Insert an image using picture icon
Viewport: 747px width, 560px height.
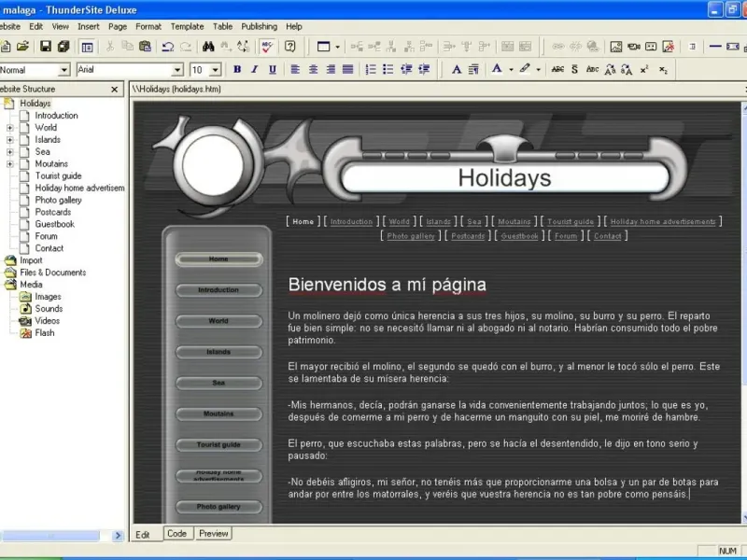tap(616, 46)
